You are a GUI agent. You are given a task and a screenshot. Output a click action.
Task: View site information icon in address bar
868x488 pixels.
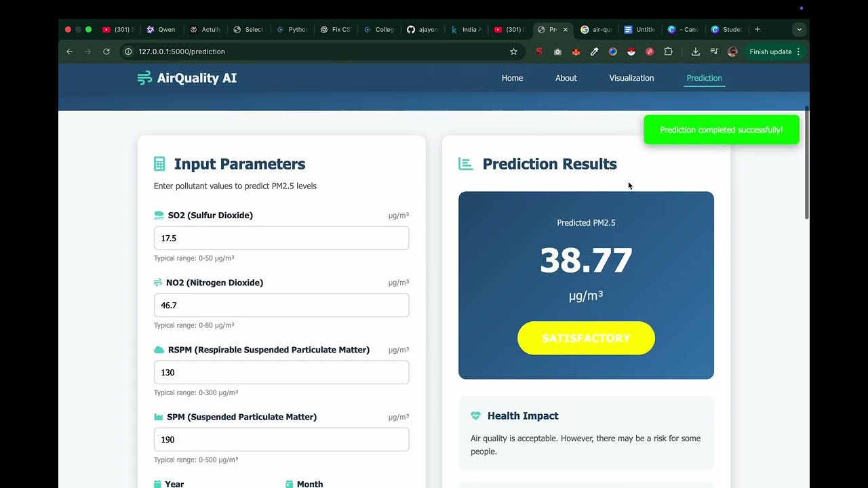coord(128,52)
